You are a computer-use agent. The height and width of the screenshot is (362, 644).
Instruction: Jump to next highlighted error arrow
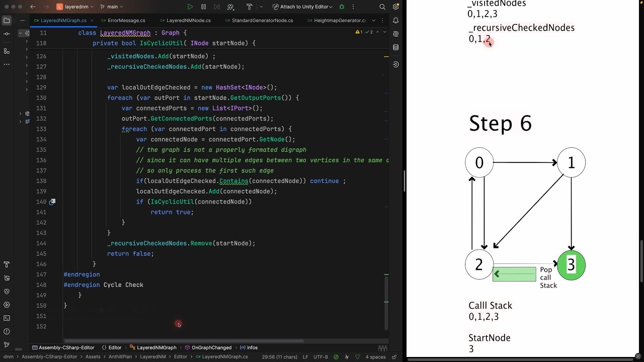(385, 32)
